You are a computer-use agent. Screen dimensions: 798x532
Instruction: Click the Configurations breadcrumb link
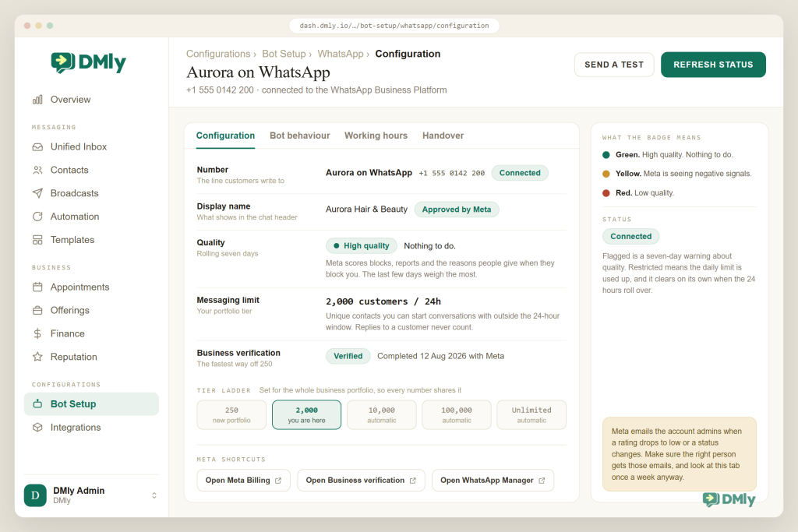218,54
